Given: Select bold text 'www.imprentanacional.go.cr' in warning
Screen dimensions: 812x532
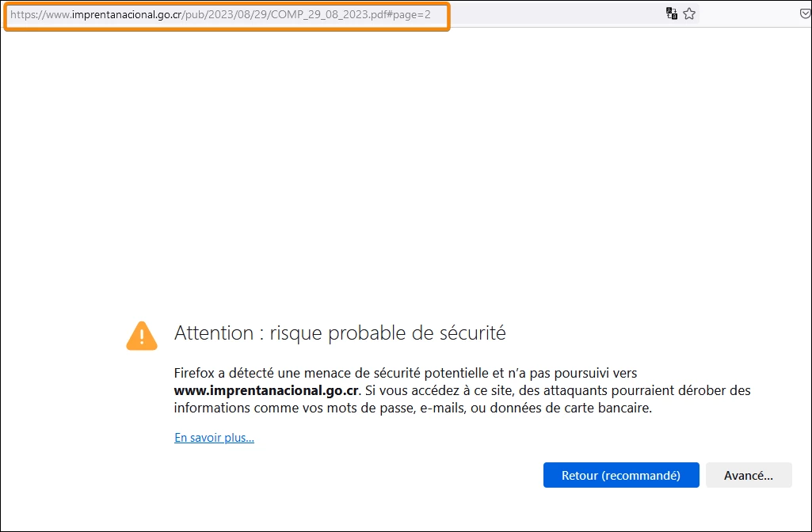Looking at the screenshot, I should pos(266,390).
